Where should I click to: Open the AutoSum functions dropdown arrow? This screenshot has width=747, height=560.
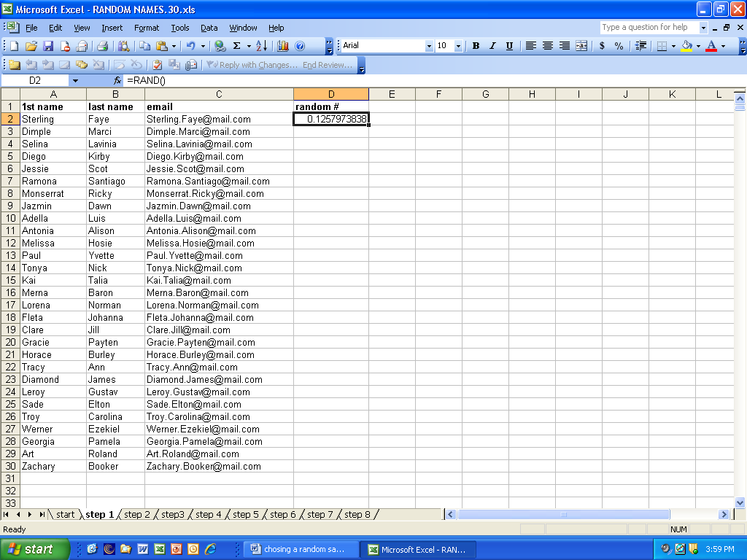249,46
